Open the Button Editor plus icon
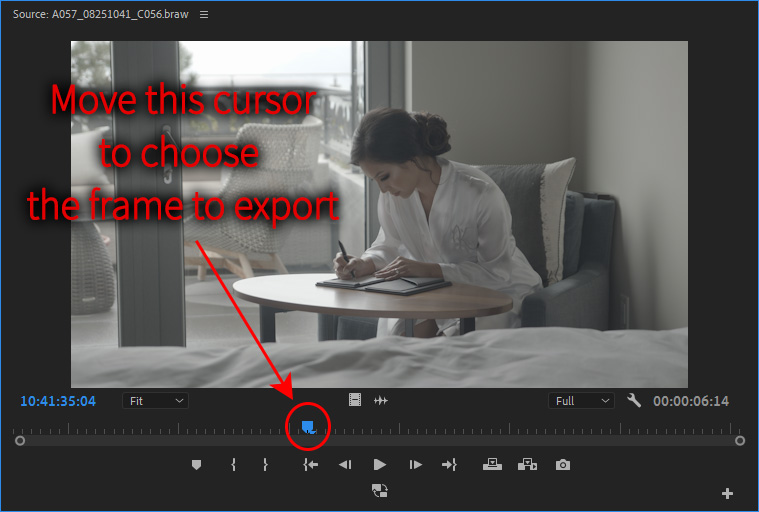Screen dimensions: 759x512 [727, 494]
